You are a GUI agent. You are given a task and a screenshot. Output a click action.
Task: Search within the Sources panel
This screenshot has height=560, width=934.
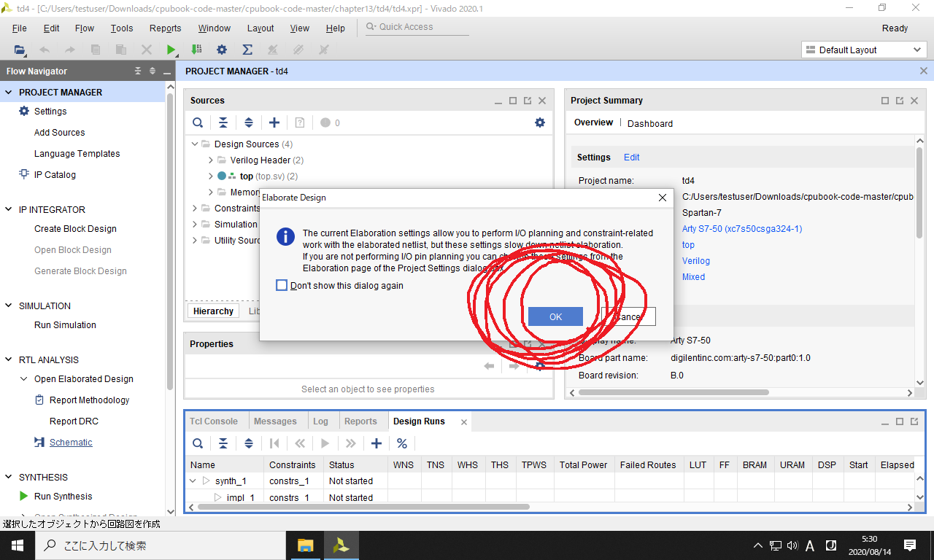(198, 122)
